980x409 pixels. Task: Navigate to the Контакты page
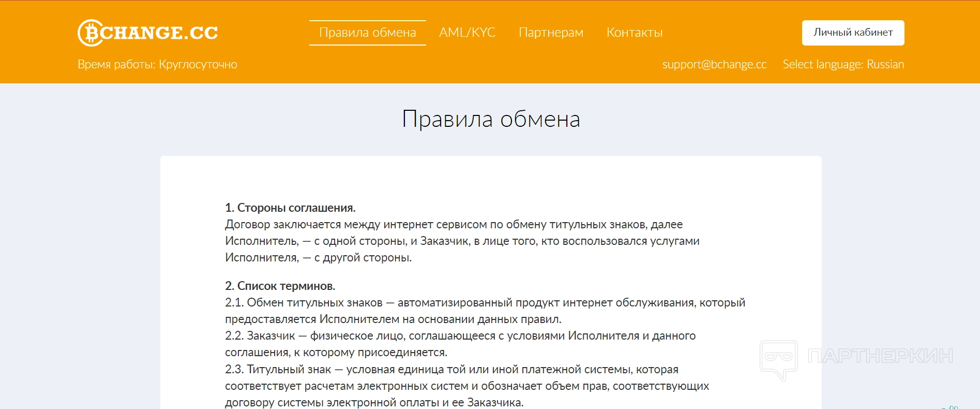[635, 33]
